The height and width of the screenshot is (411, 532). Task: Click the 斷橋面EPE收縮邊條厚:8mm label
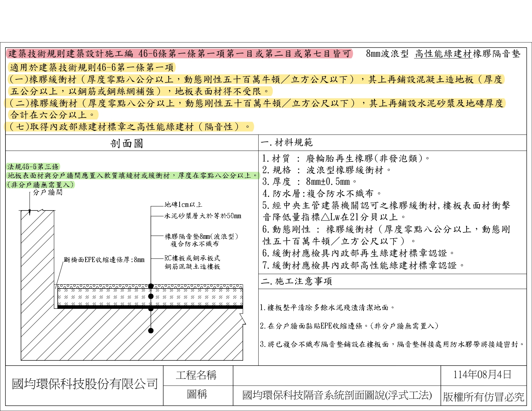pos(104,260)
